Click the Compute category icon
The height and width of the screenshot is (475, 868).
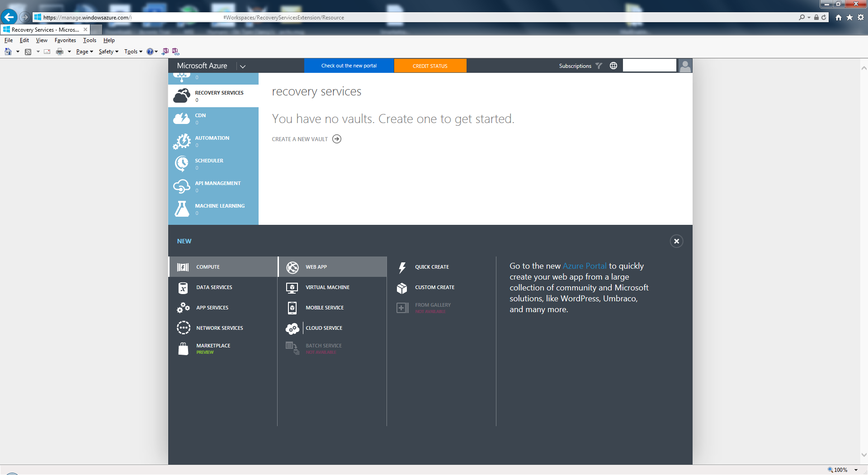pos(183,267)
